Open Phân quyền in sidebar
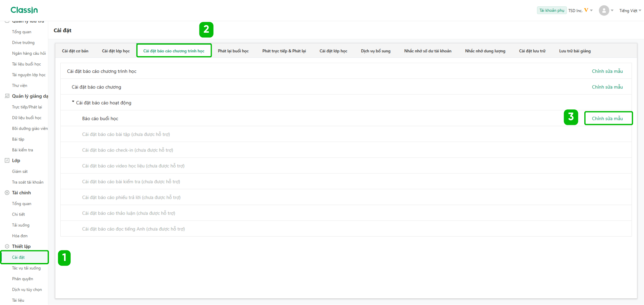 click(x=22, y=279)
